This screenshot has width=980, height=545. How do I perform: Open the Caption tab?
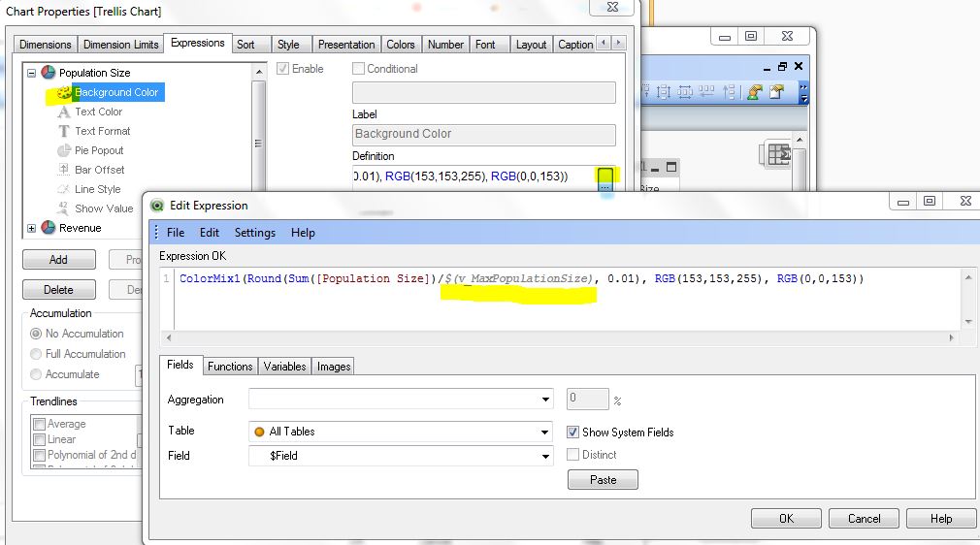click(575, 45)
